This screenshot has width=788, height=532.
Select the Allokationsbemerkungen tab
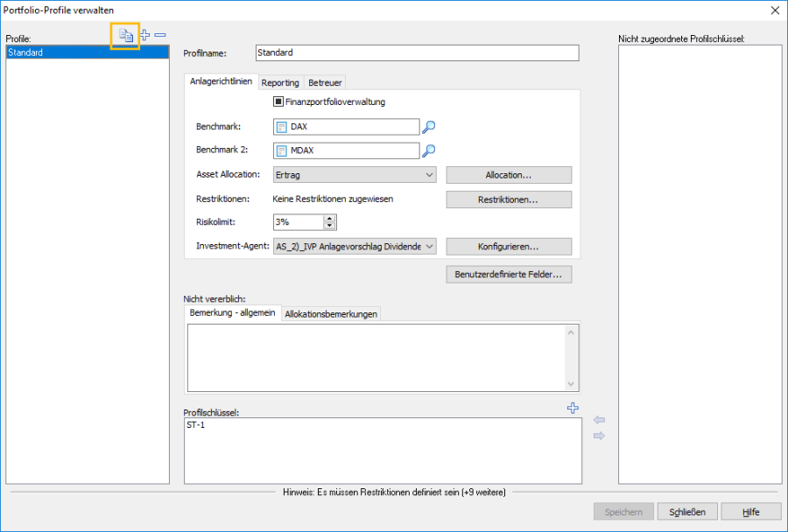(x=331, y=314)
